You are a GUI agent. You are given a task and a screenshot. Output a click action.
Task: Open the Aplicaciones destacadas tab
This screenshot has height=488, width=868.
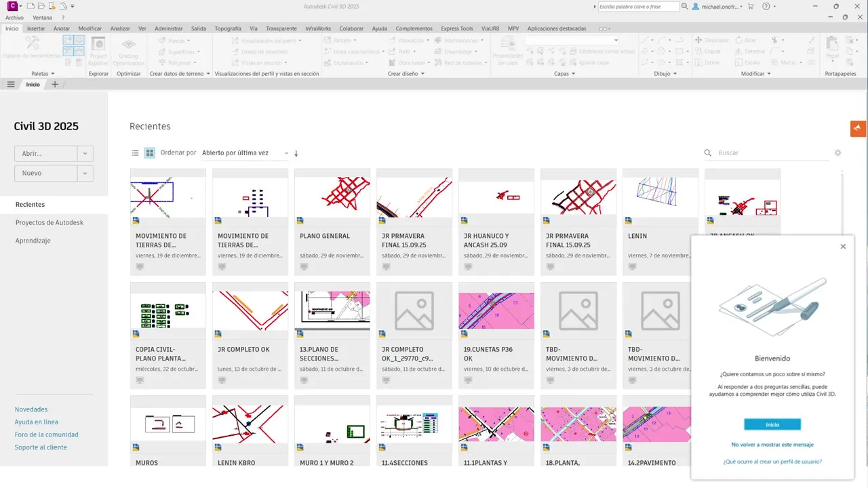click(557, 28)
